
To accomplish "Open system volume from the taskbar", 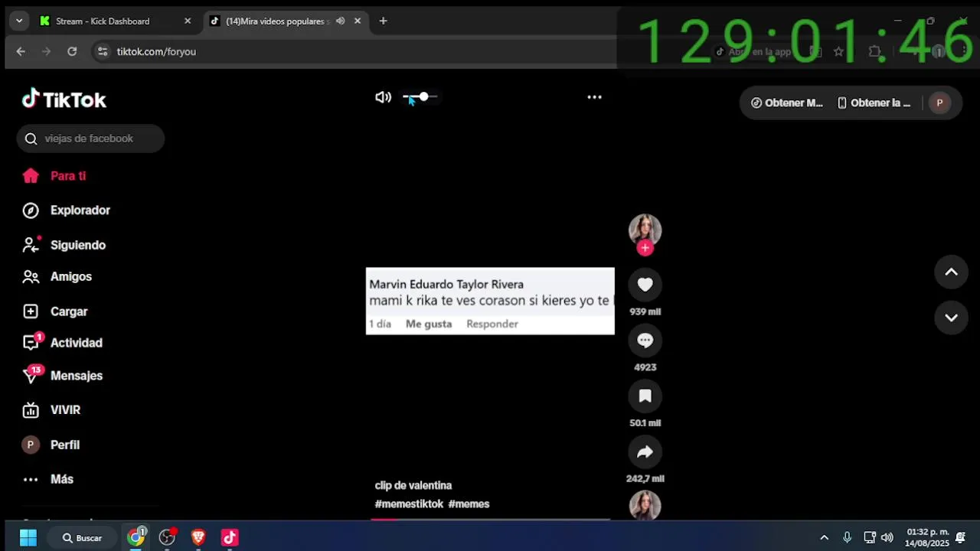I will coord(887,538).
